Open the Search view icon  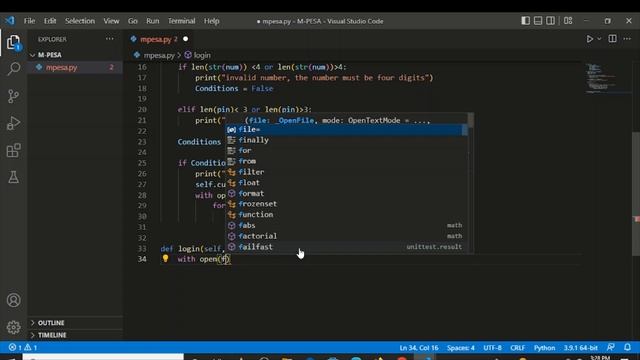click(13, 69)
